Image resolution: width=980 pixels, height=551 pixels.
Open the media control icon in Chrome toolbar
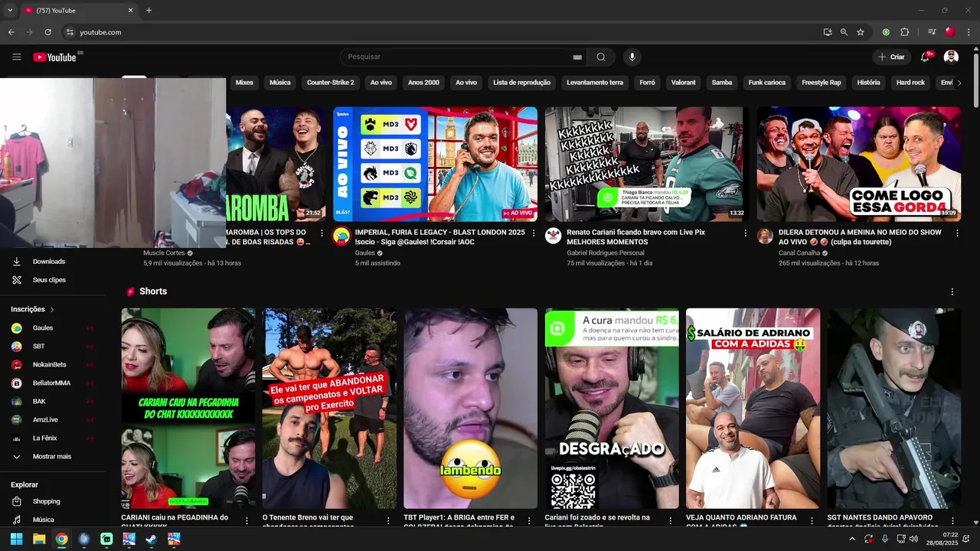[932, 32]
